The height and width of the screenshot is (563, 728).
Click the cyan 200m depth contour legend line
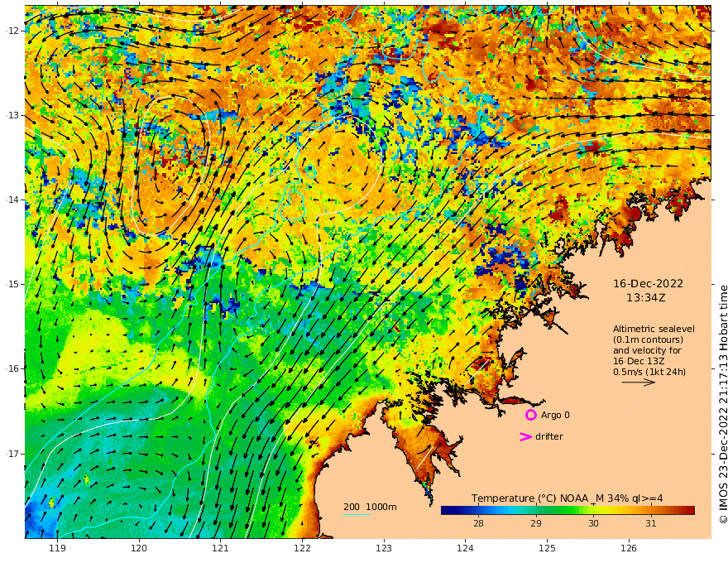point(356,514)
